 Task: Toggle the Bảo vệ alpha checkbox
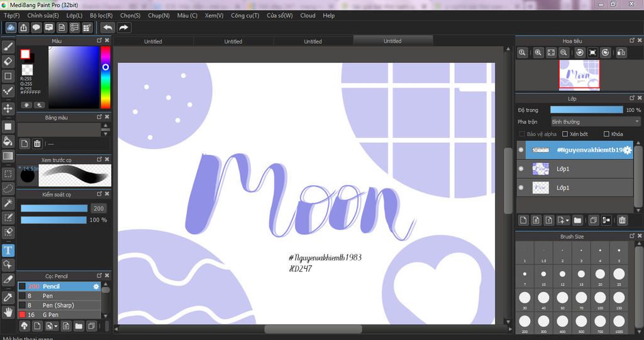coord(522,134)
